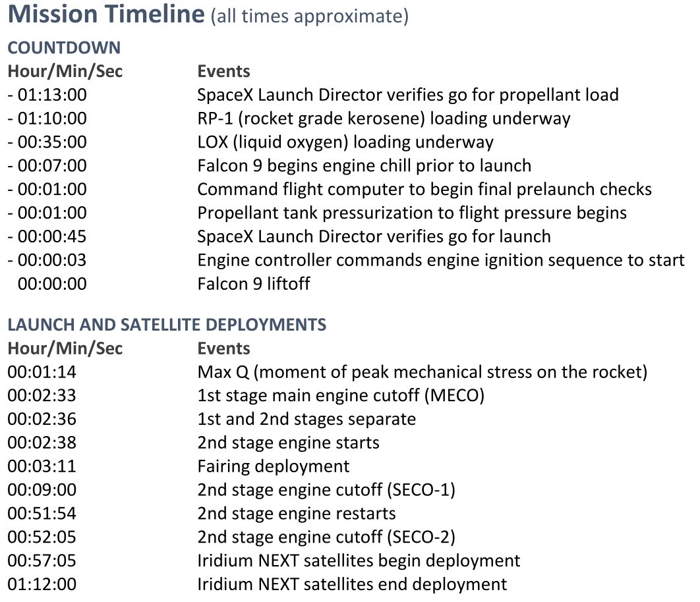The height and width of the screenshot is (602, 700).
Task: Click the engine ignition sequence event
Action: (x=441, y=260)
